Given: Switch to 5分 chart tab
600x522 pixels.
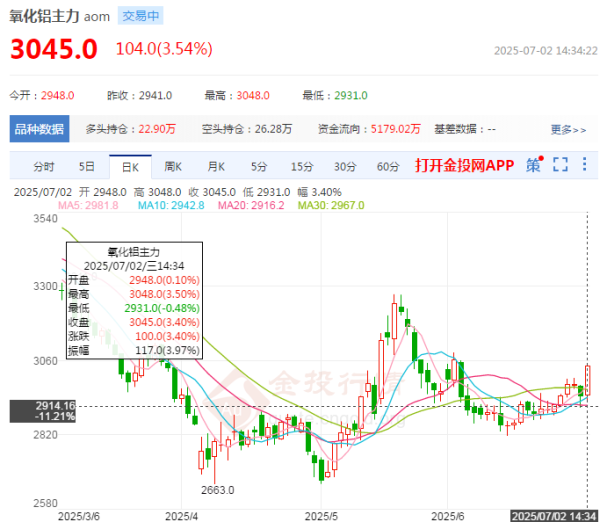Looking at the screenshot, I should (x=259, y=167).
